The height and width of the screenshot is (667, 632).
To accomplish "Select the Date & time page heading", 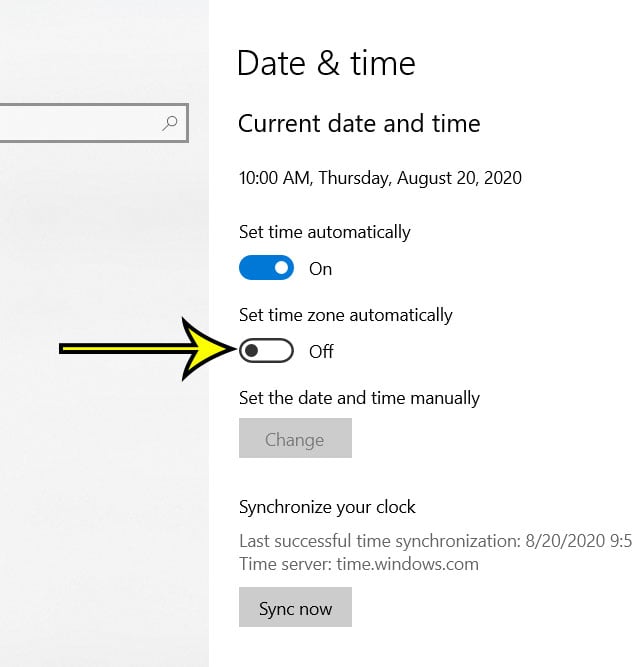I will coord(326,63).
